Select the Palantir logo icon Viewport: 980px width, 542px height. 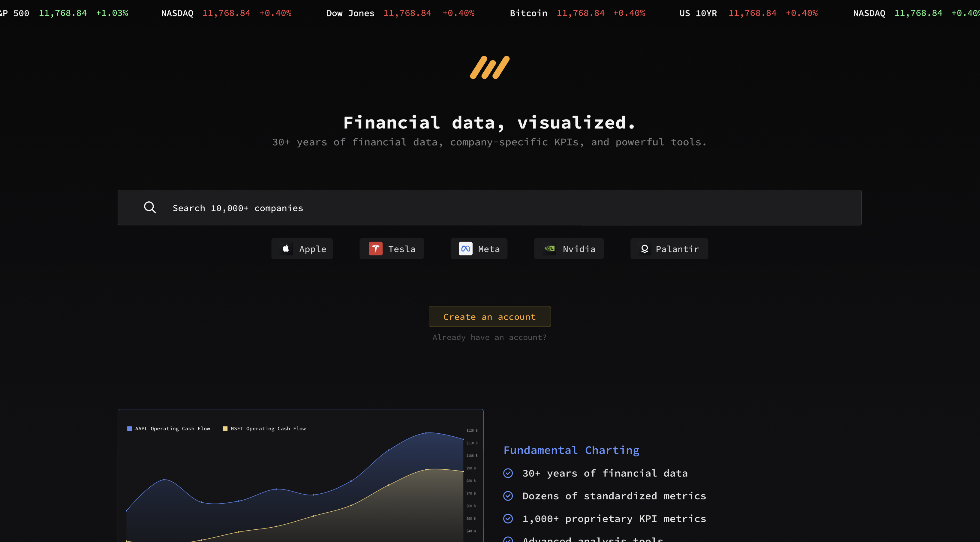pyautogui.click(x=645, y=248)
